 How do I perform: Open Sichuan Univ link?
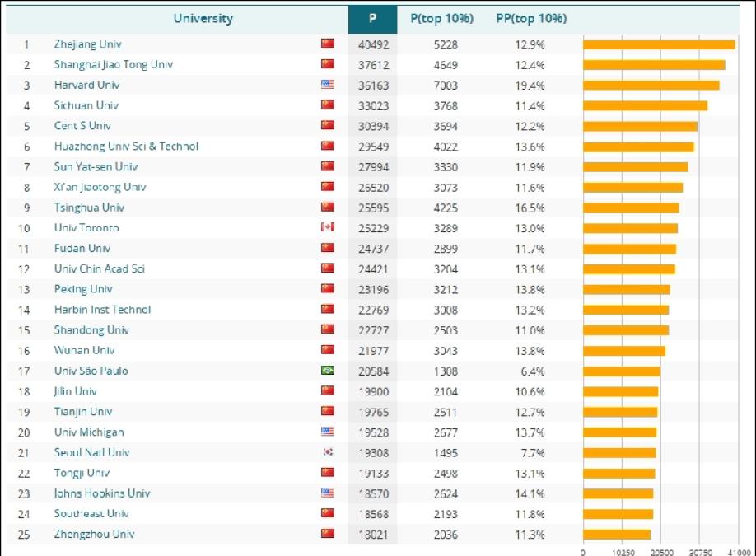coord(86,105)
